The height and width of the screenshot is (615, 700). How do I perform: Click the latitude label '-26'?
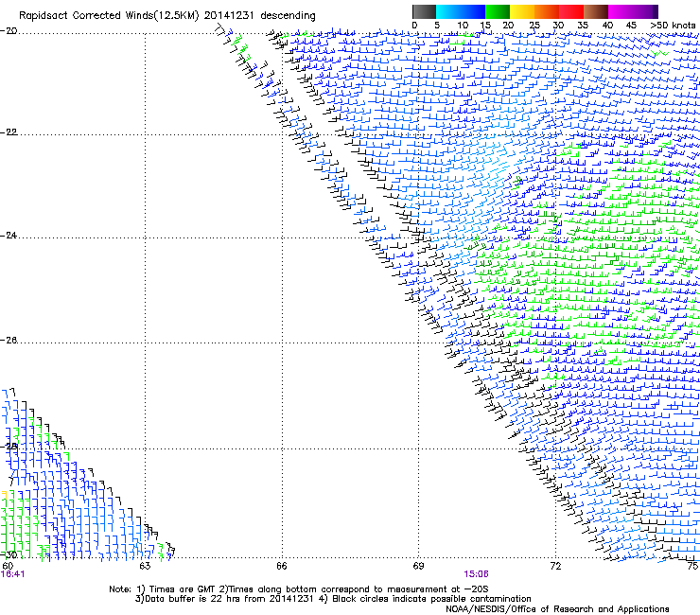tap(9, 341)
